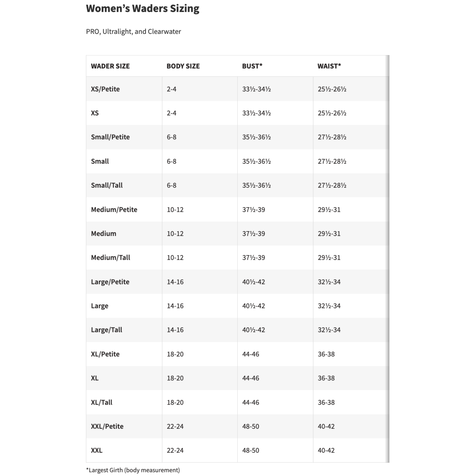This screenshot has height=476, width=476.
Task: Select the XS/Petite row label
Action: coord(105,89)
